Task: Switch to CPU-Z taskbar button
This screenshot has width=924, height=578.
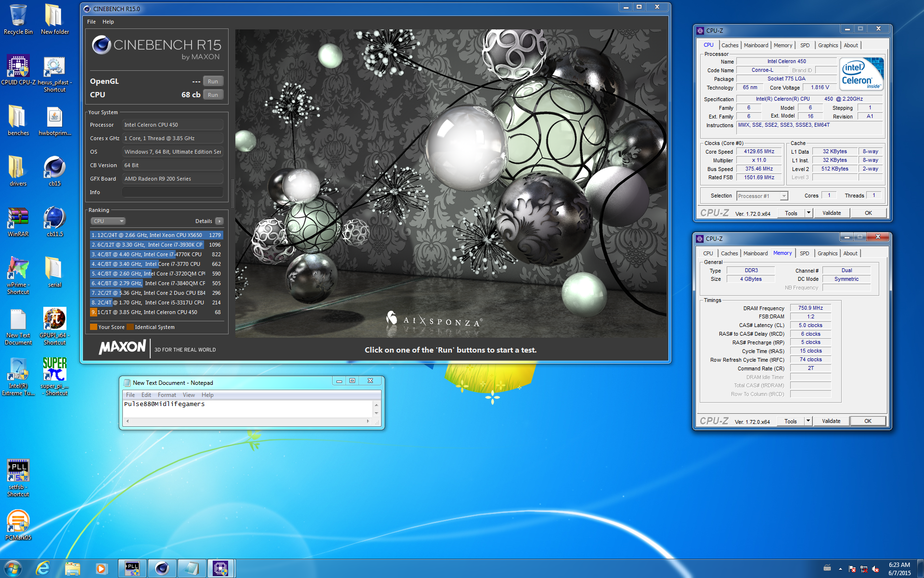Action: point(220,568)
